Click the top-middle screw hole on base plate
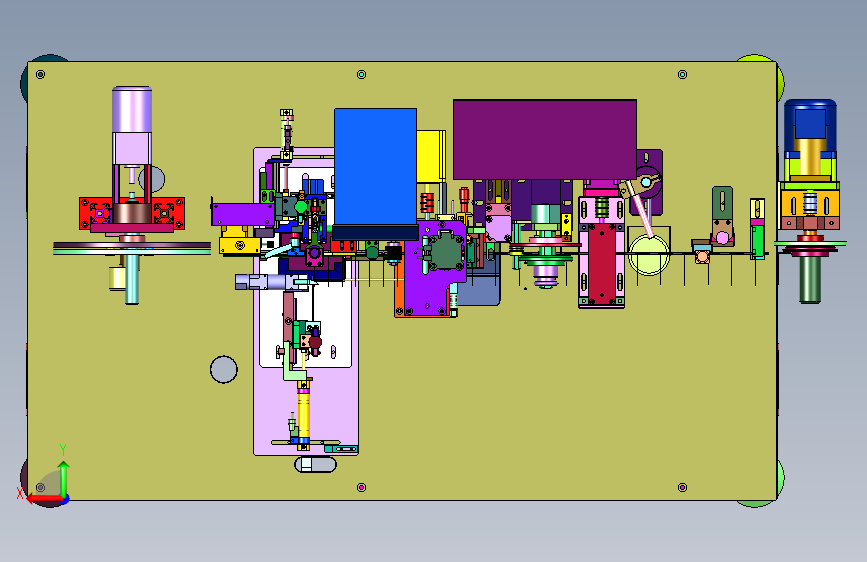The height and width of the screenshot is (562, 867). (x=362, y=74)
